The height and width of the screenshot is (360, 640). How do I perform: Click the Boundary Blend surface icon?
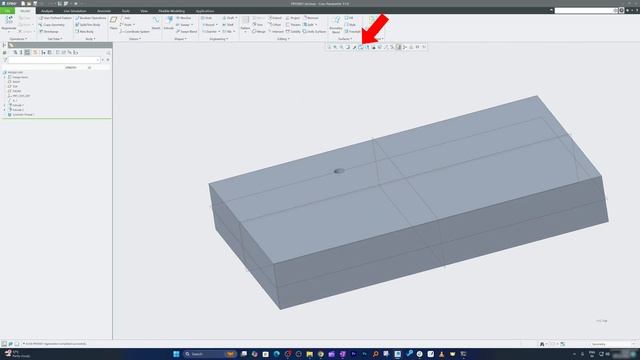pos(336,24)
